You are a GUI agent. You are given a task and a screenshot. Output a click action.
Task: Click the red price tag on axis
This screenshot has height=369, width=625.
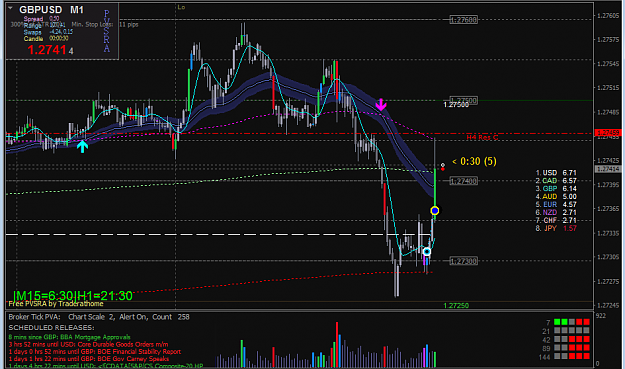click(x=607, y=133)
